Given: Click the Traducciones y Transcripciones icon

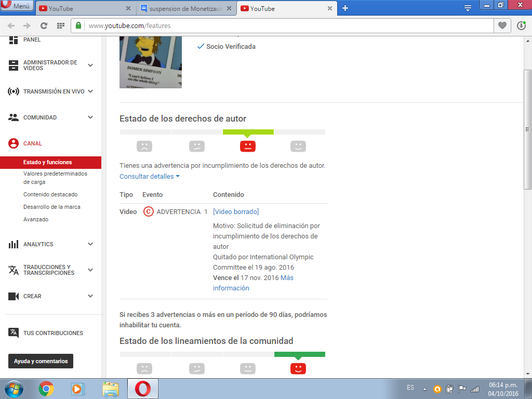Looking at the screenshot, I should [13, 270].
